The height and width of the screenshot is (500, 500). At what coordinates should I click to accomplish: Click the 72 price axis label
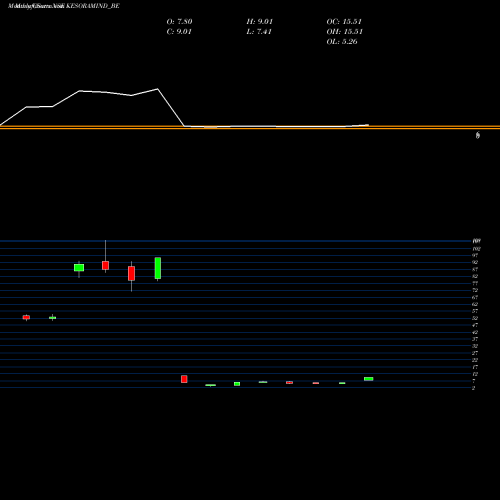point(475,290)
